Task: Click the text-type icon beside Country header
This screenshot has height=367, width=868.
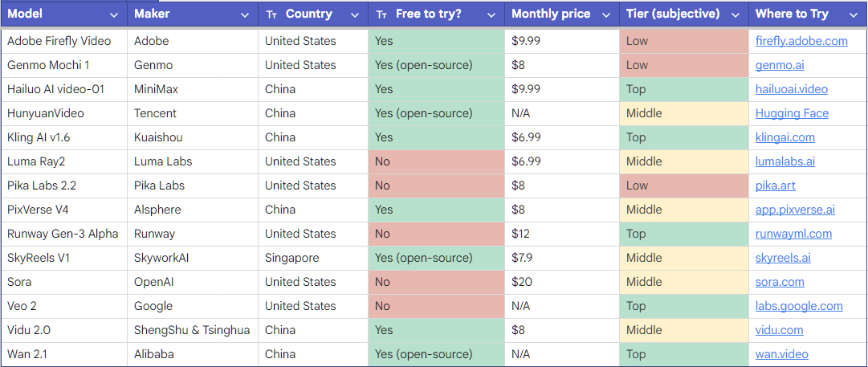Action: tap(271, 15)
